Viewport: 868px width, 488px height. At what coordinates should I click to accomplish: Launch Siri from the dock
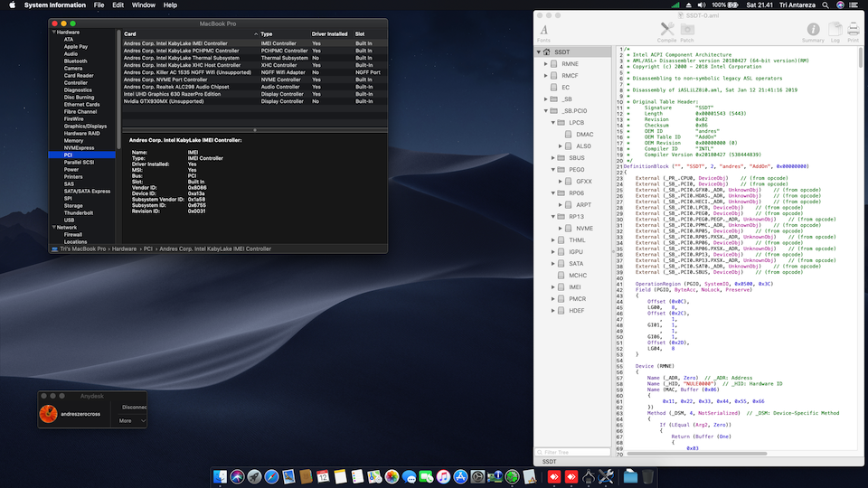tap(237, 476)
